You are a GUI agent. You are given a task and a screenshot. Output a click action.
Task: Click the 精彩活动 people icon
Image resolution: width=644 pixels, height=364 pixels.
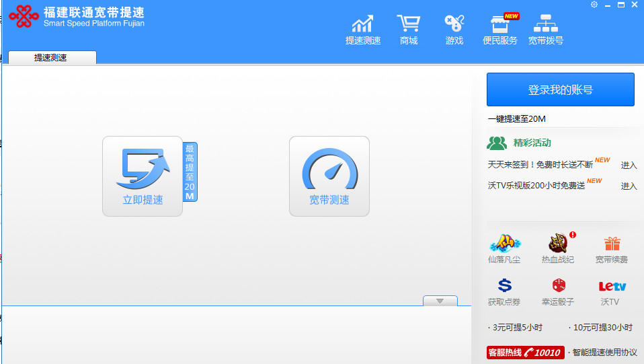pyautogui.click(x=497, y=143)
